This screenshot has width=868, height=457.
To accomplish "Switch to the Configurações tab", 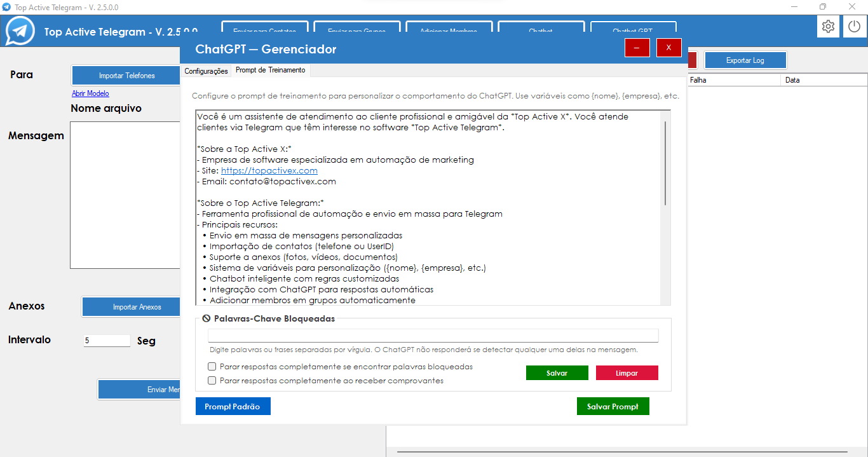I will [x=206, y=71].
